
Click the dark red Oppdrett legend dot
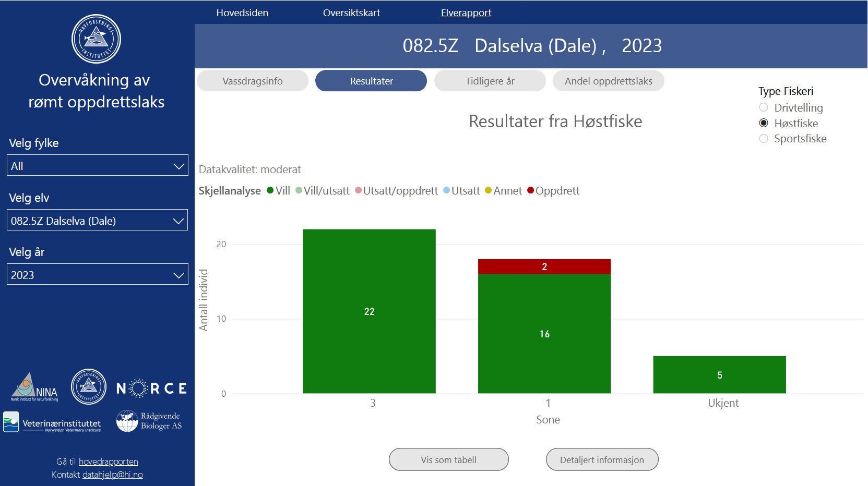click(531, 191)
